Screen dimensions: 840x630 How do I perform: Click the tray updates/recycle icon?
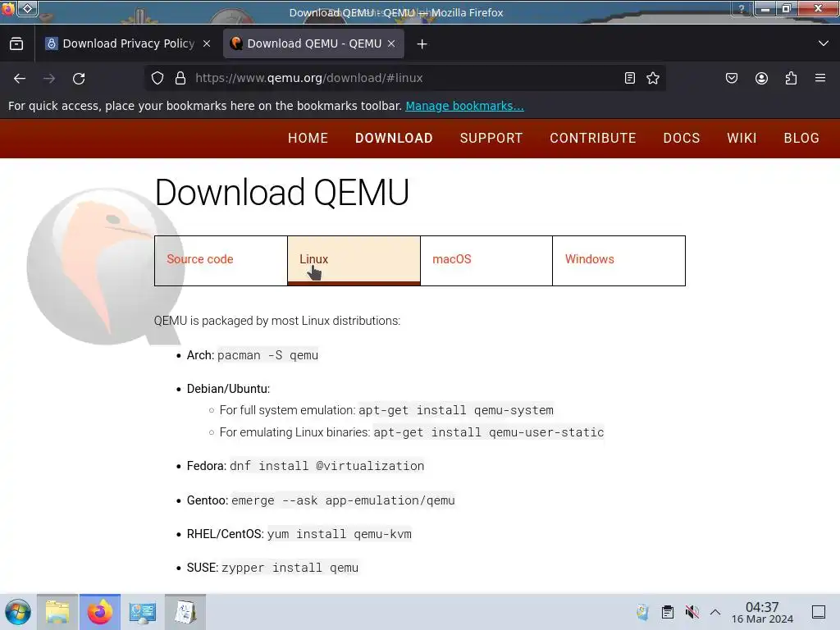pyautogui.click(x=642, y=612)
